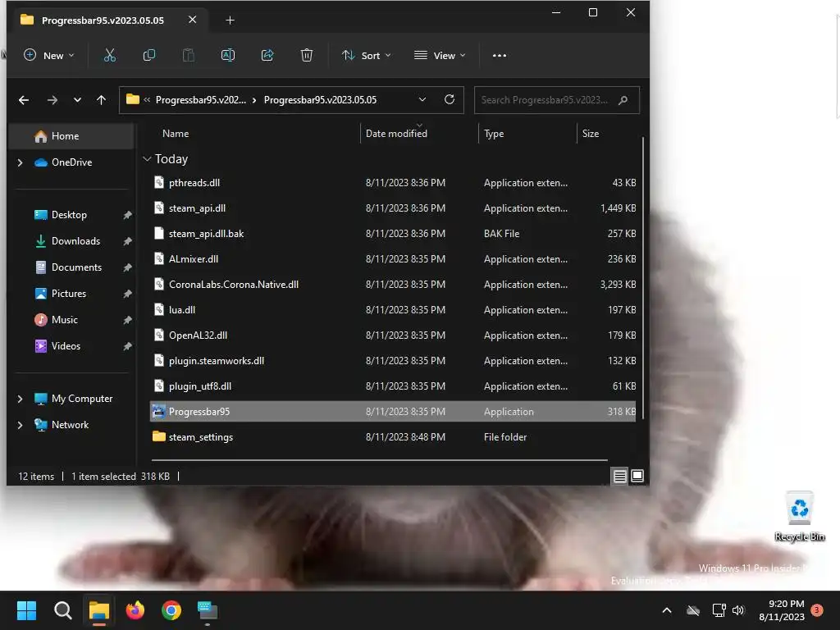Screen dimensions: 840x630
Task: Click the network tray icon
Action: click(719, 610)
